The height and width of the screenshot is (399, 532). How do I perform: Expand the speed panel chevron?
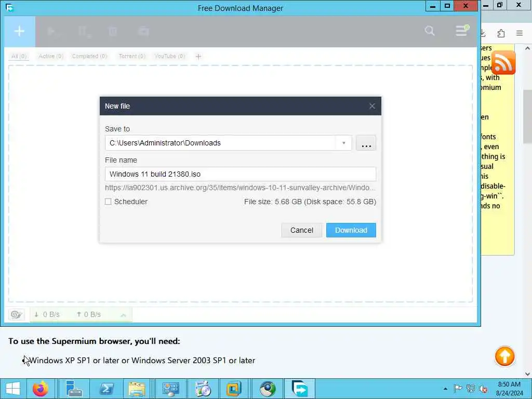(123, 315)
